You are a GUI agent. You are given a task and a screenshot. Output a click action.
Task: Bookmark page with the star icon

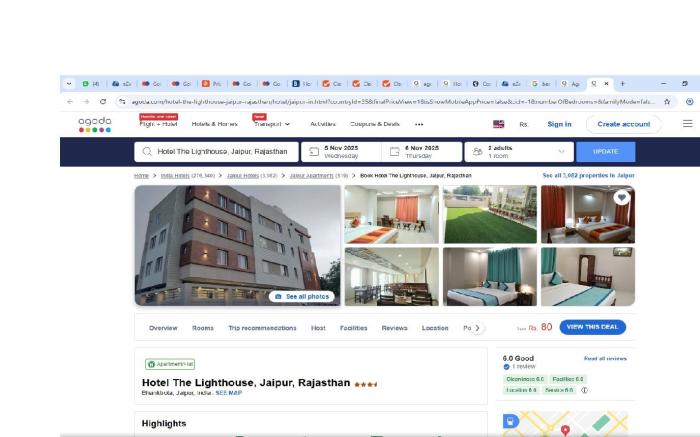(667, 101)
